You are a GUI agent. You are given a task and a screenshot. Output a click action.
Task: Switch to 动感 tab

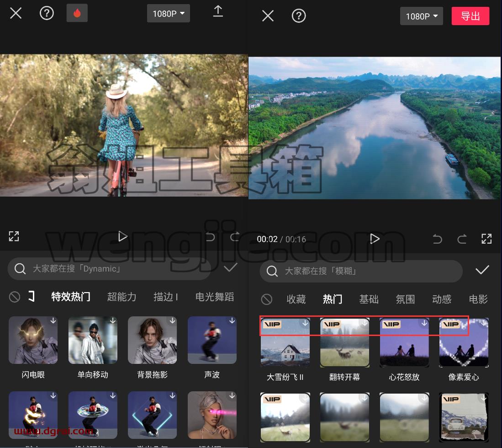click(442, 299)
